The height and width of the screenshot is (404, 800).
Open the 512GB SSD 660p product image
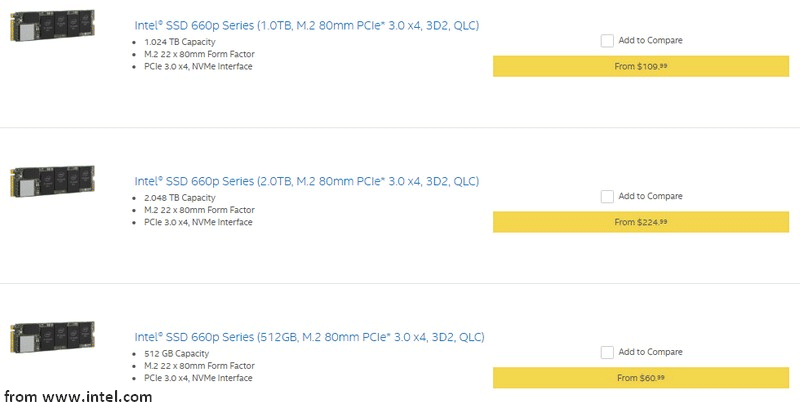(x=53, y=337)
